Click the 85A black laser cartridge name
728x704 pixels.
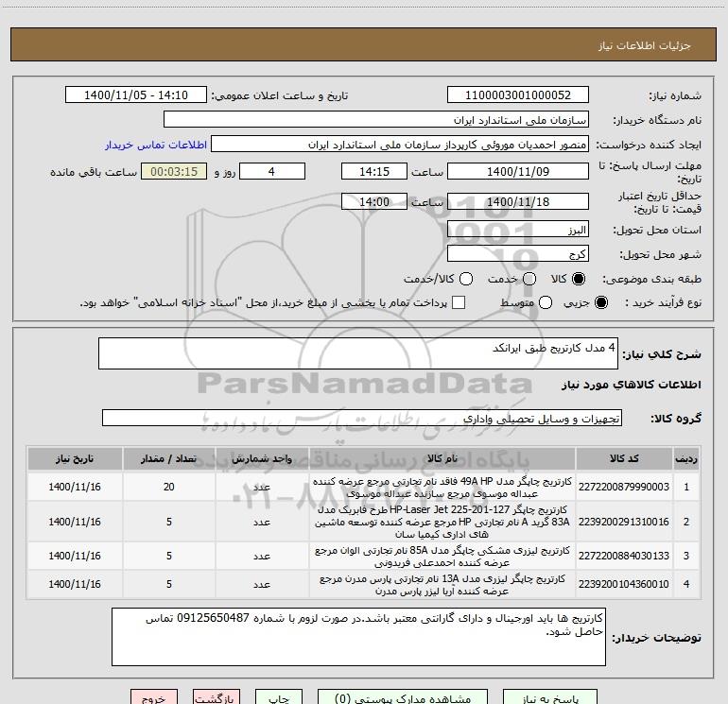tap(442, 557)
